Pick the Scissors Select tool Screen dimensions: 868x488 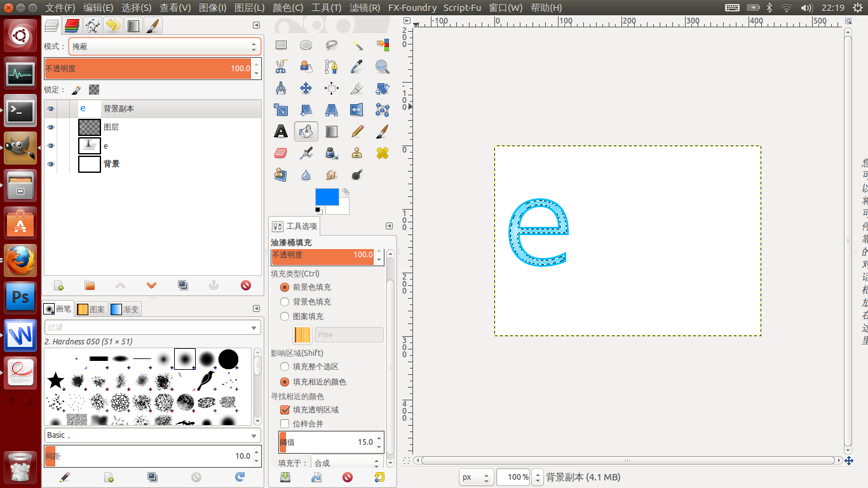(x=281, y=67)
